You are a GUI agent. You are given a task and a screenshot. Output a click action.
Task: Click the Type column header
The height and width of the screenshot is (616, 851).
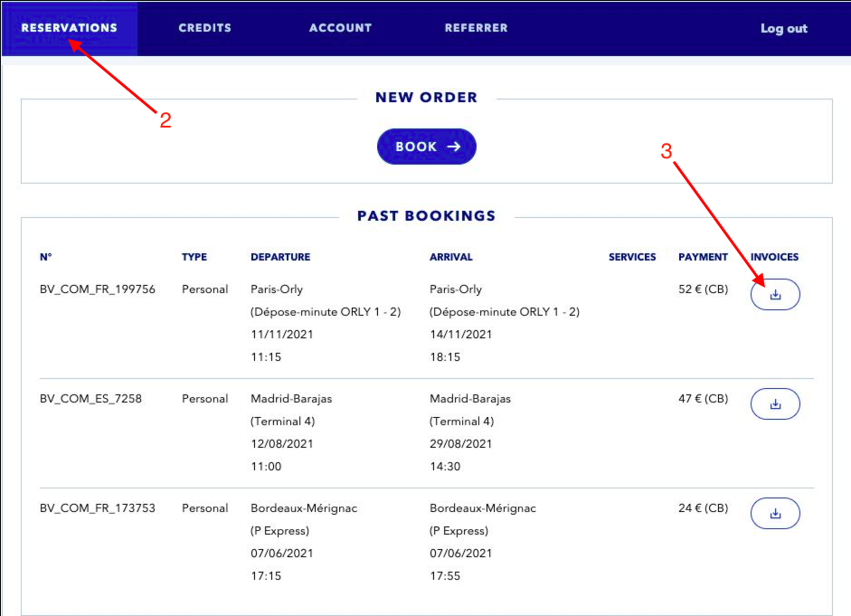click(x=194, y=257)
